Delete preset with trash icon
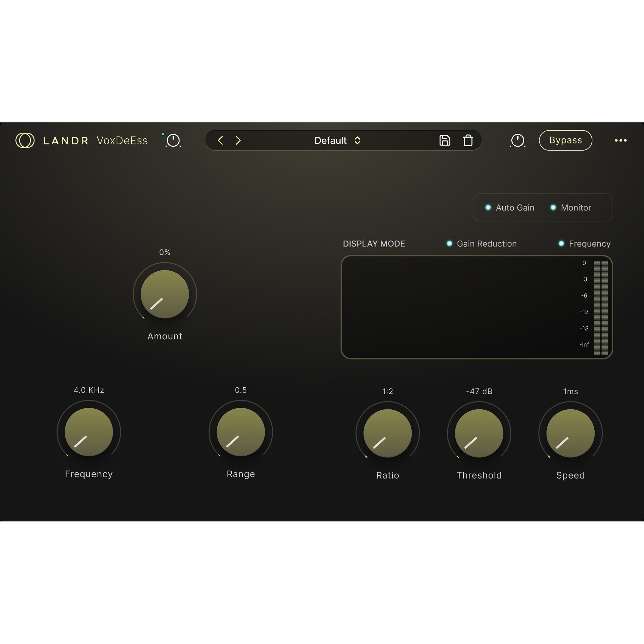Viewport: 644px width, 644px height. pos(468,140)
